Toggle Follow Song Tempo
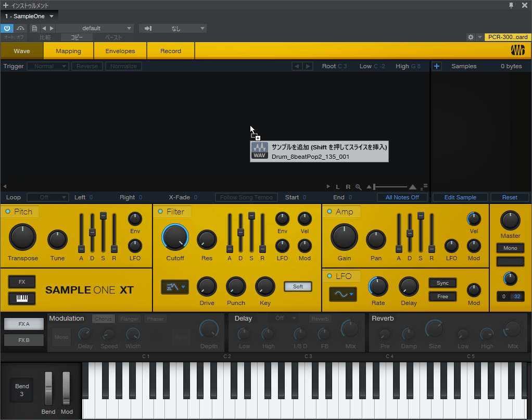The image size is (532, 420). coord(246,197)
